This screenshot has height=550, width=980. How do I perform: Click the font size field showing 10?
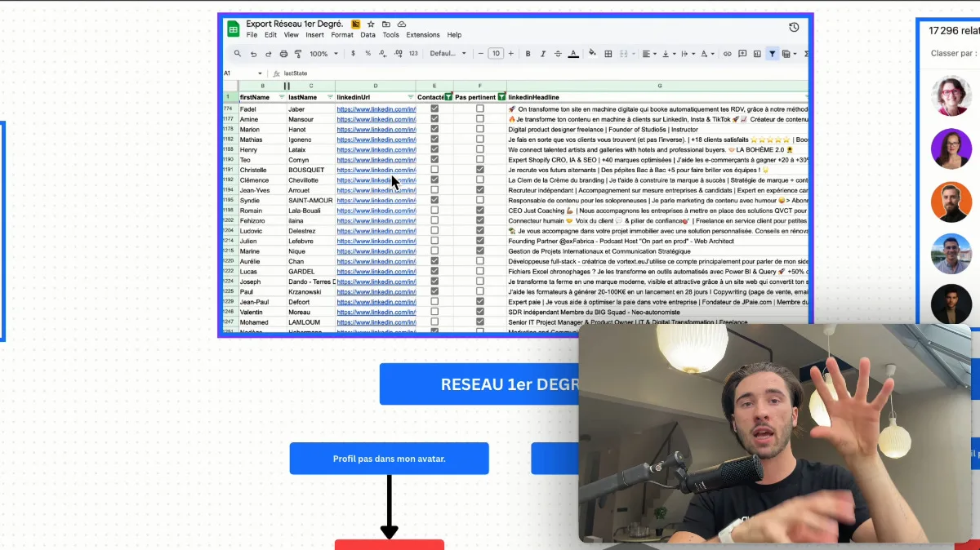click(x=496, y=54)
